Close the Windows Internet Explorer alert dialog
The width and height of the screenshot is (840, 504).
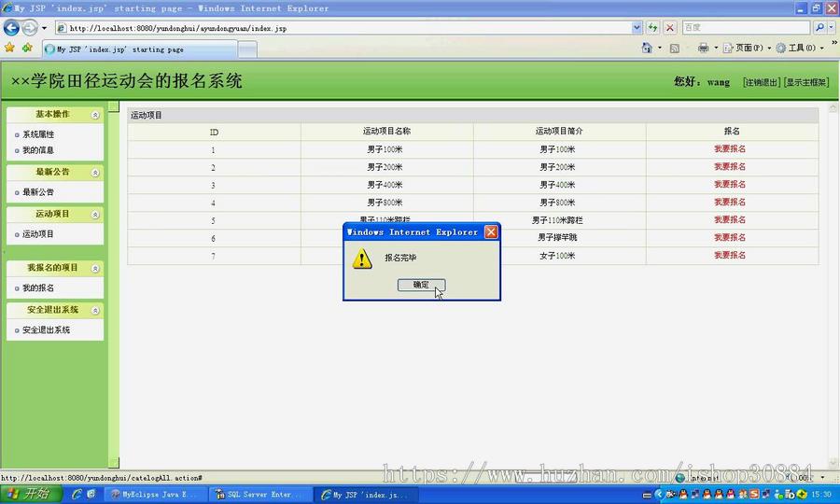[x=491, y=231]
